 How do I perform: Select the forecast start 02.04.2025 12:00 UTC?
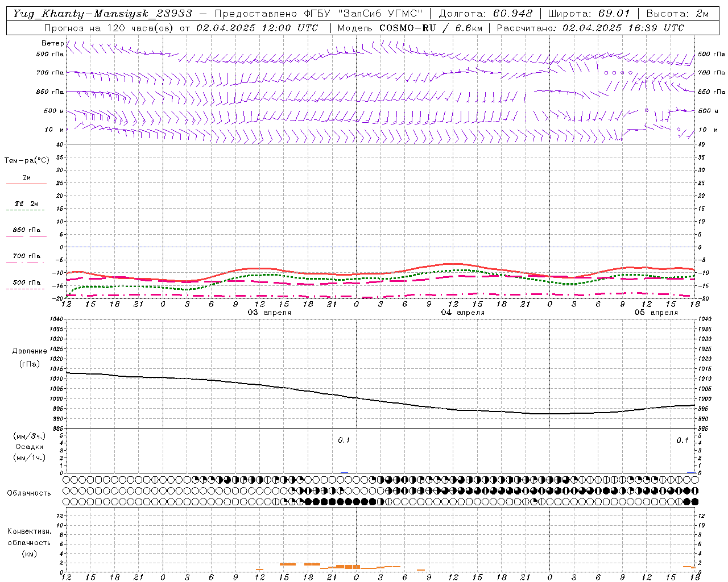tap(257, 28)
